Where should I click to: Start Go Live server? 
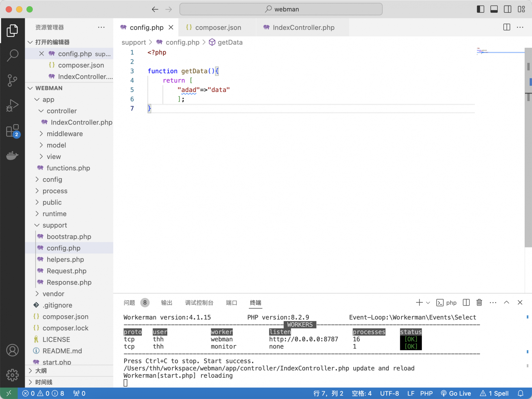[456, 393]
